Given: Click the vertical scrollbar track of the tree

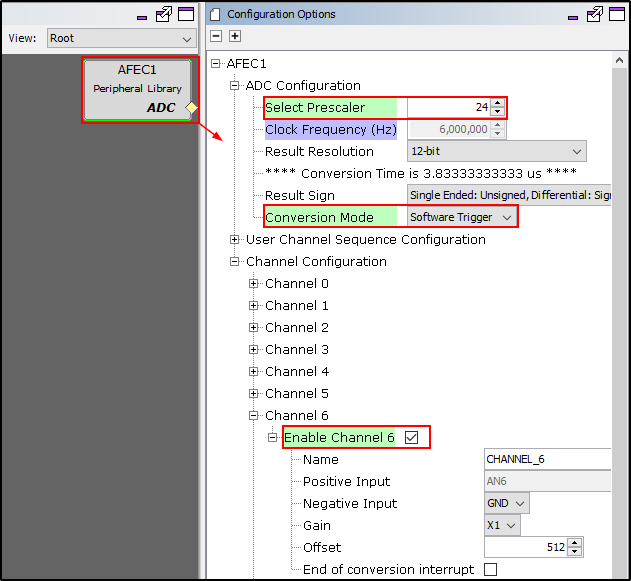Looking at the screenshot, I should tap(620, 322).
